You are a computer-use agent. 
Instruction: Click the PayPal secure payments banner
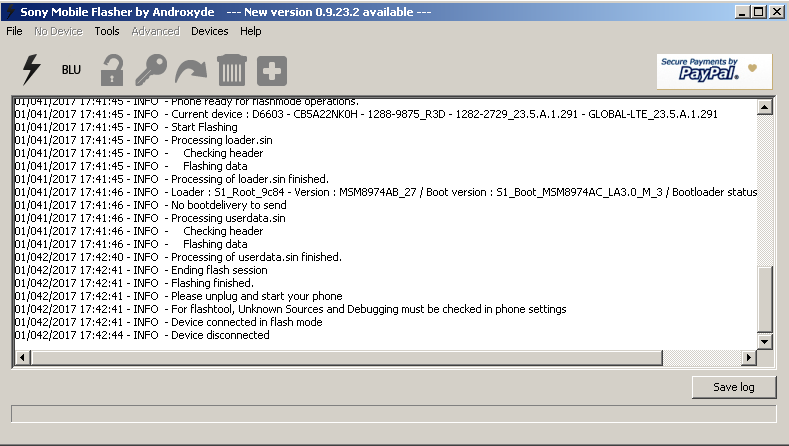pyautogui.click(x=714, y=71)
